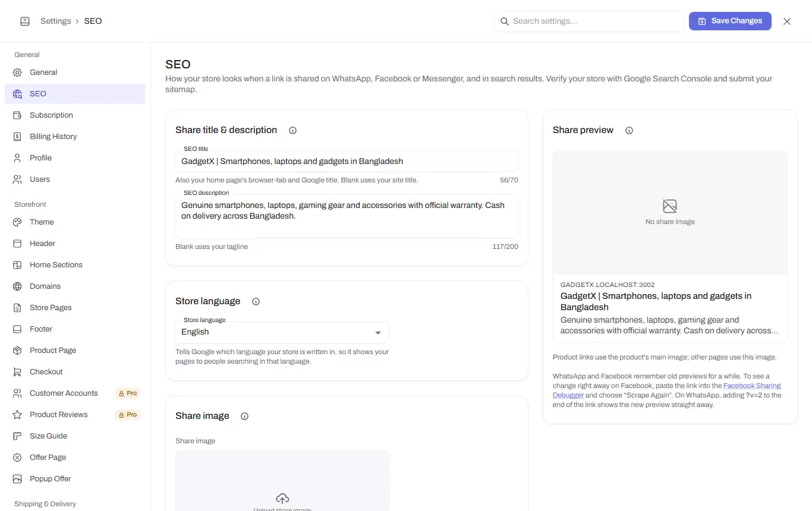Open Product Page settings
The image size is (812, 511).
(x=75, y=351)
